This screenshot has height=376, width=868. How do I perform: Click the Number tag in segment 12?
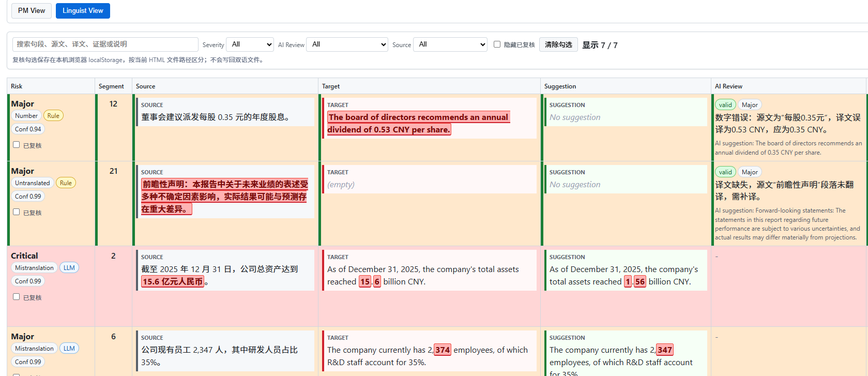click(x=26, y=116)
